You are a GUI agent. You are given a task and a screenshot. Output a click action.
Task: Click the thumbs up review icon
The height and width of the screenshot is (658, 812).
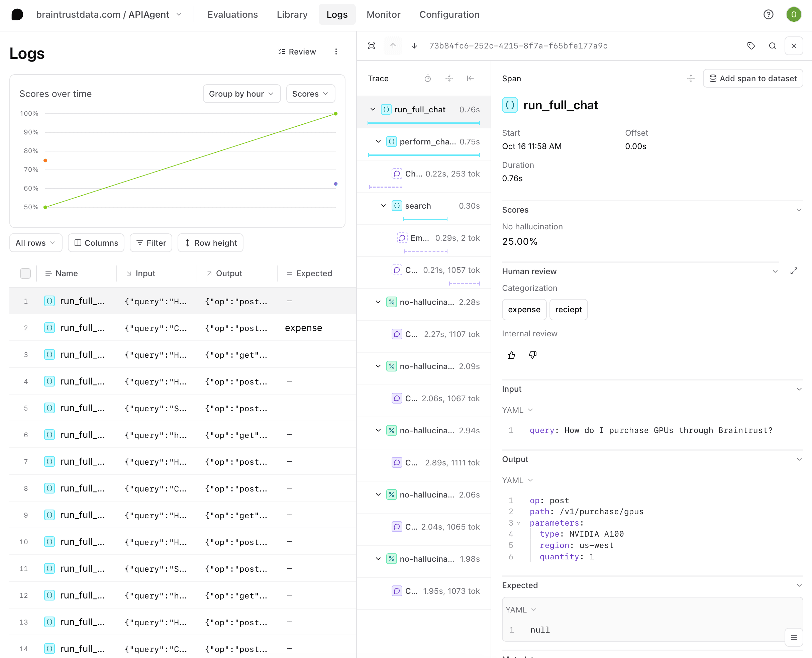click(x=511, y=355)
